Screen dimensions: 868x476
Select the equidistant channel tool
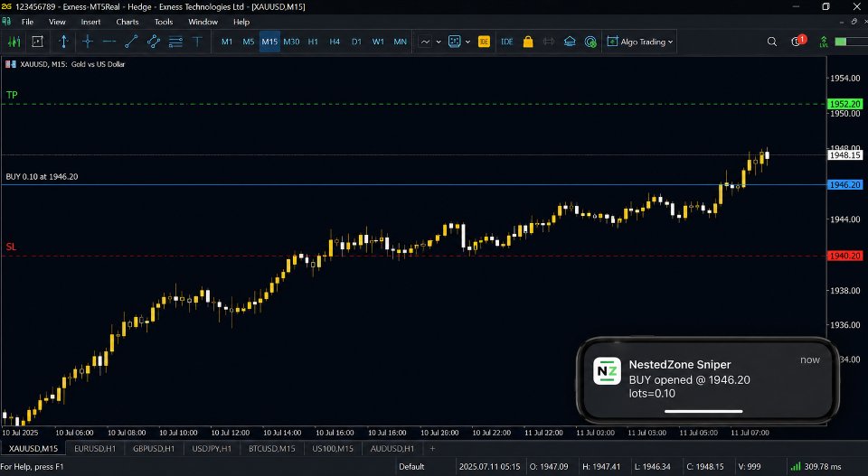tap(154, 42)
